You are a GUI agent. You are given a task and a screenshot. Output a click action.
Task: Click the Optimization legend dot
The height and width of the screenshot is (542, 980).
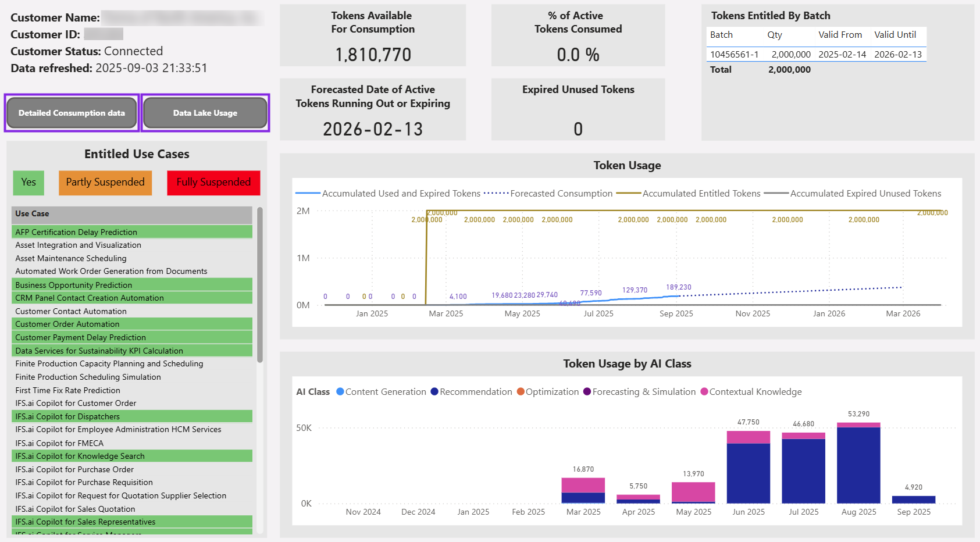(x=521, y=392)
